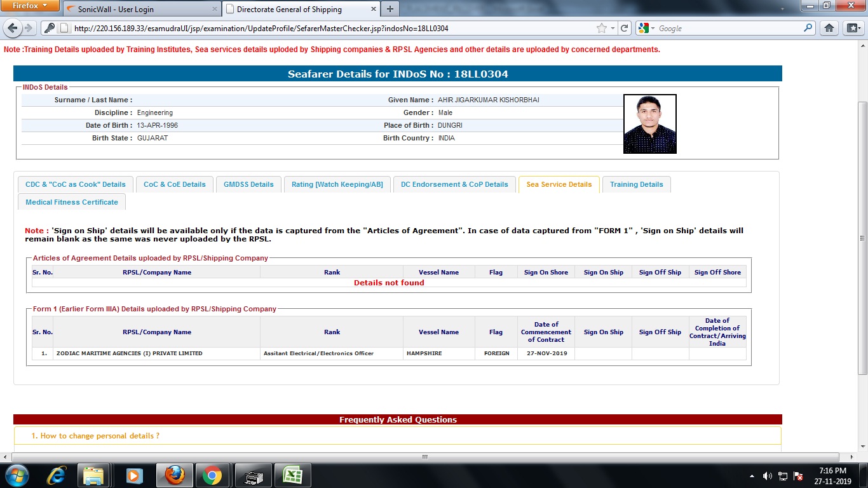Open the Windows Start menu
868x488 pixels.
[x=16, y=475]
